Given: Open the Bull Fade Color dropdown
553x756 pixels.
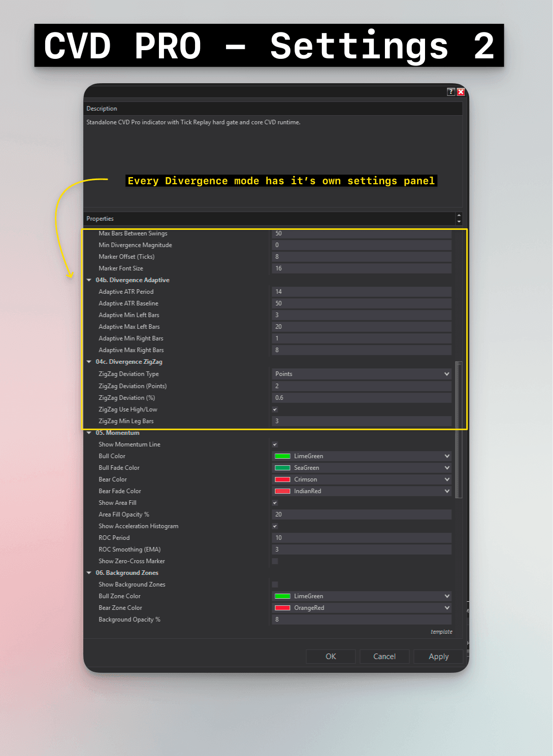Looking at the screenshot, I should 446,467.
